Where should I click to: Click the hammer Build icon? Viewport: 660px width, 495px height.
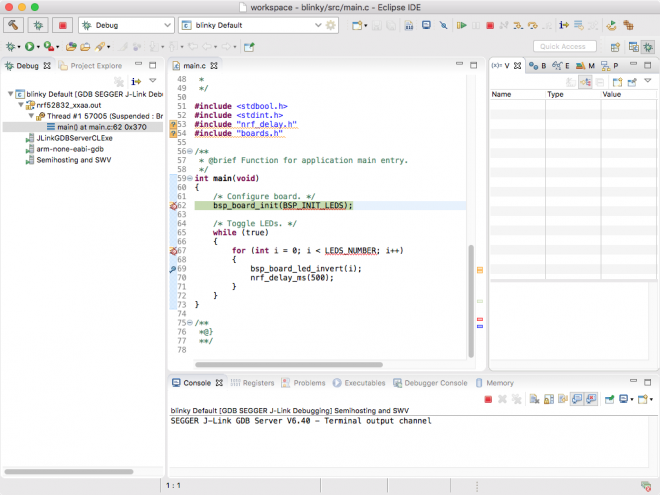click(x=14, y=24)
